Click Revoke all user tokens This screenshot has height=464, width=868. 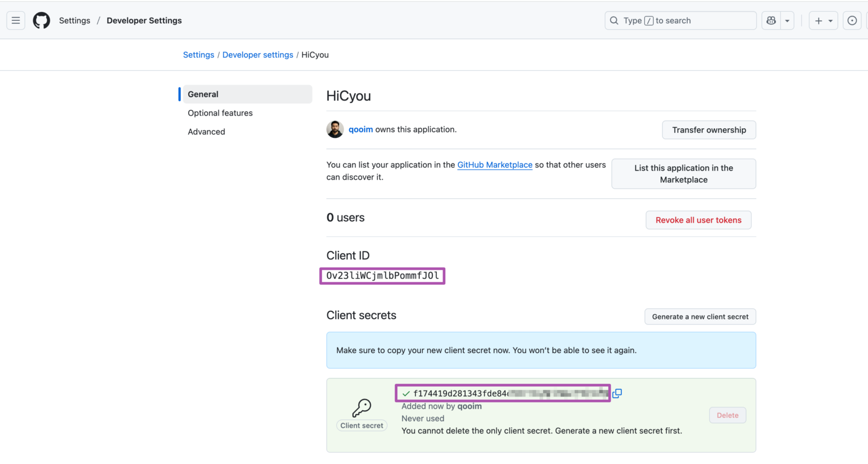[698, 220]
